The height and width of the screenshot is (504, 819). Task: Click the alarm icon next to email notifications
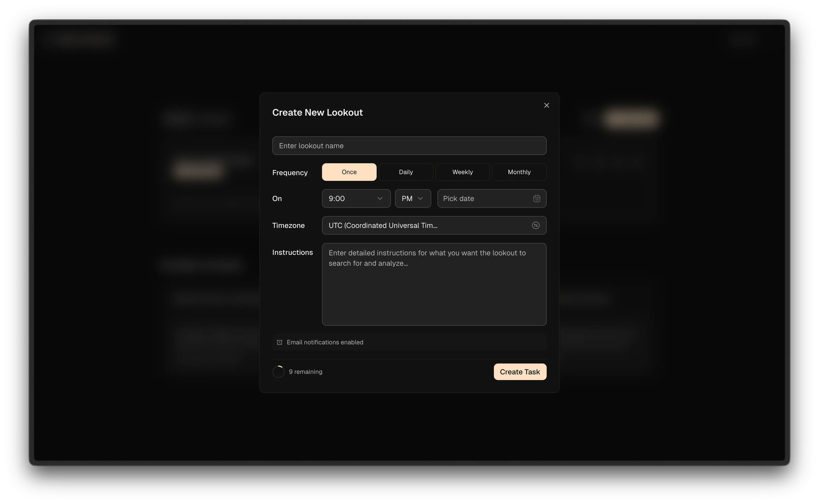tap(280, 342)
